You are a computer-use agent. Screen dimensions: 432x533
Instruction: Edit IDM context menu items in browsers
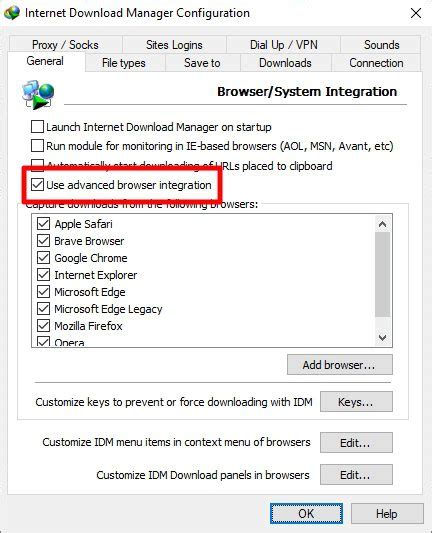coord(356,443)
